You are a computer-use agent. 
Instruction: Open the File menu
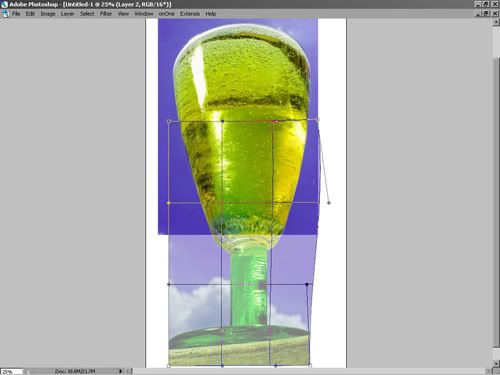16,14
